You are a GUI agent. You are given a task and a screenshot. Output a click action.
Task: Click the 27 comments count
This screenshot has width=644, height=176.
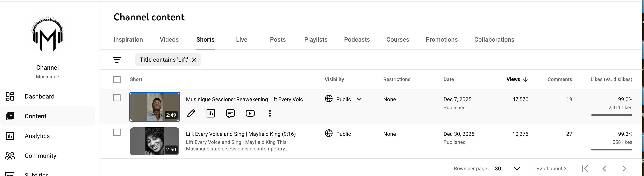click(569, 134)
